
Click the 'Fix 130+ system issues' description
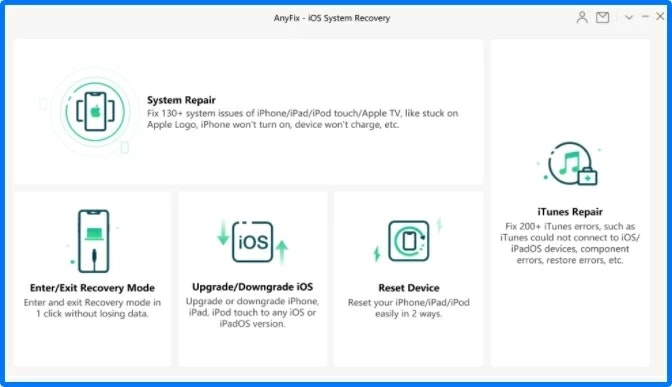tap(302, 119)
